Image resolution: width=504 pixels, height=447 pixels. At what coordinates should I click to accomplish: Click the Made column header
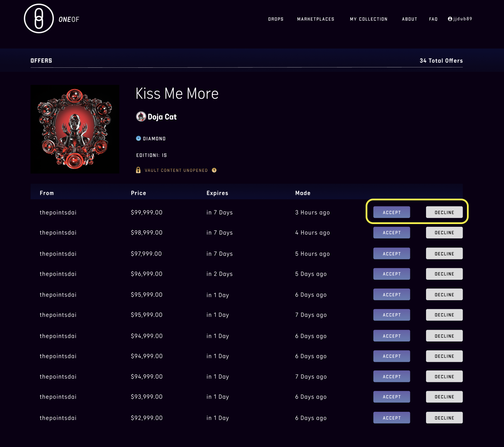303,193
